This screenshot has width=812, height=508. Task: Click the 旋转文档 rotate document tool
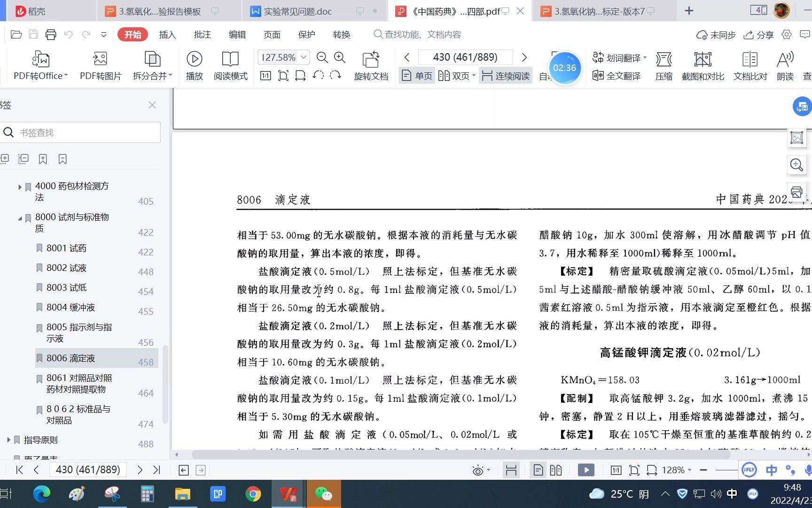[x=371, y=66]
